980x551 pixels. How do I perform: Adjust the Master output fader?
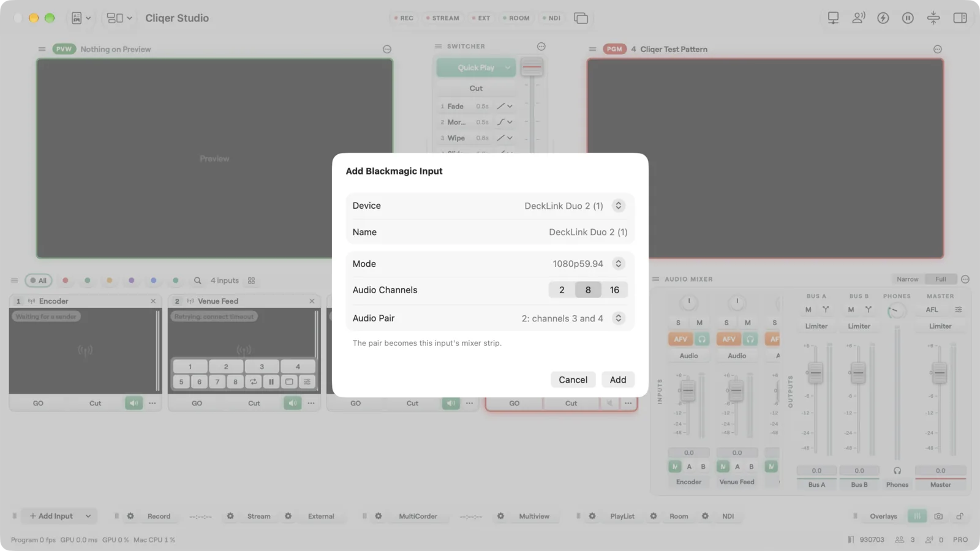939,373
